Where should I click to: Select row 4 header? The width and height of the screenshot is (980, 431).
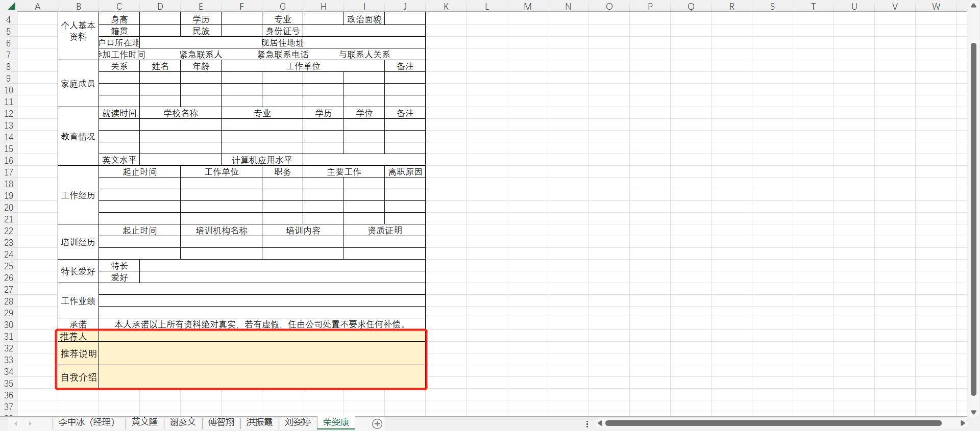(x=8, y=19)
